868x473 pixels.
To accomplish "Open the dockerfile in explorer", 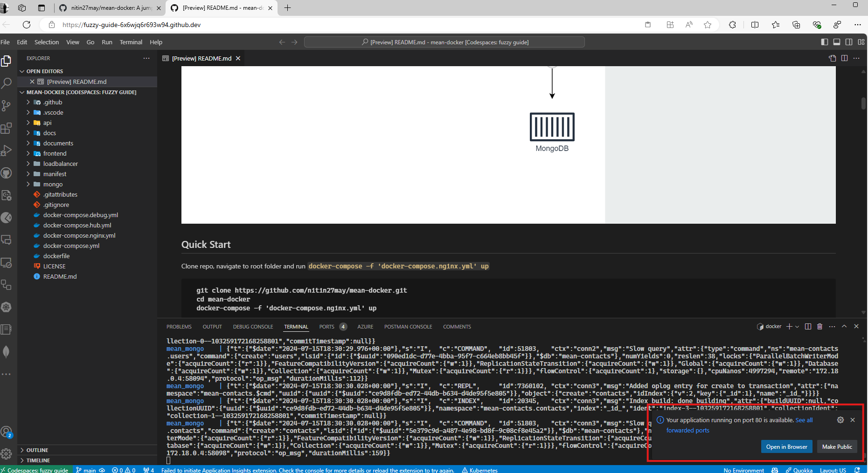I will (87, 256).
